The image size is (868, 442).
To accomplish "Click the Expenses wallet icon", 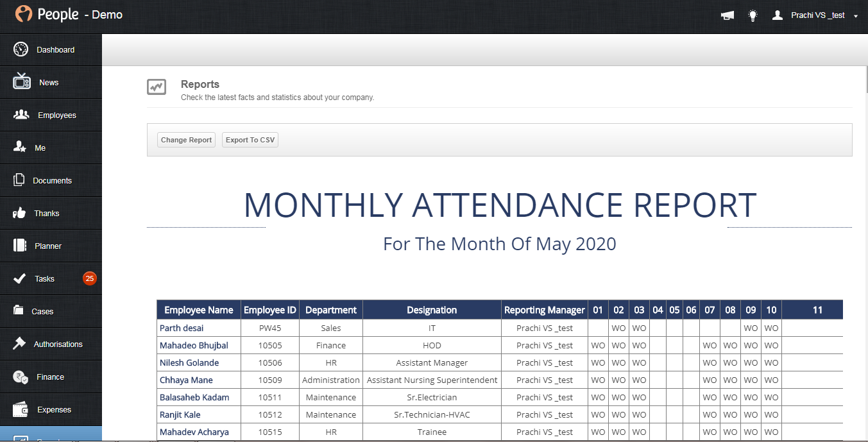I will coord(21,409).
